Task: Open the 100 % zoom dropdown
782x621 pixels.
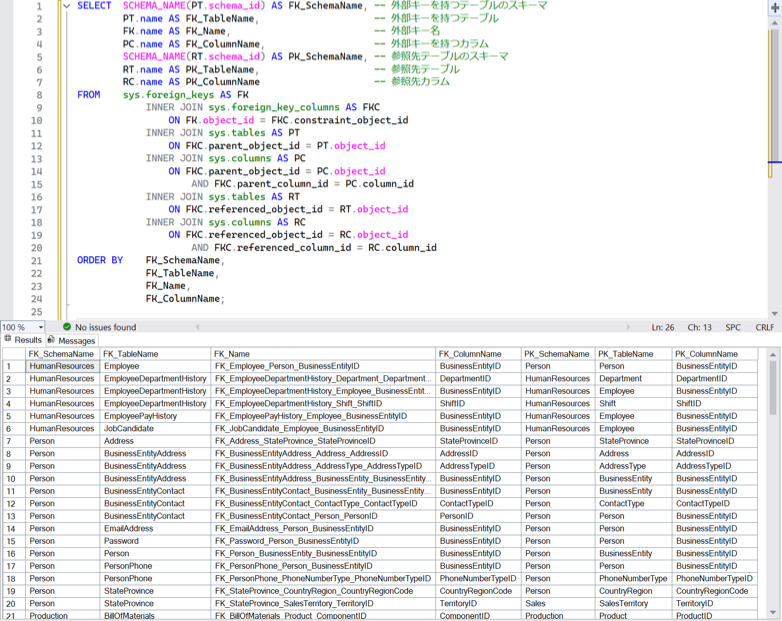Action: (x=40, y=327)
